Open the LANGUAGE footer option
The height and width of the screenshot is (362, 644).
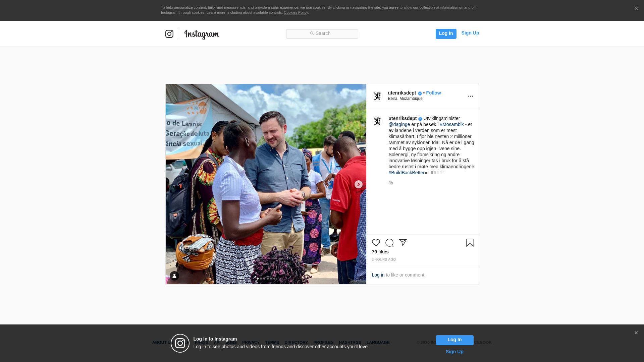pyautogui.click(x=378, y=343)
